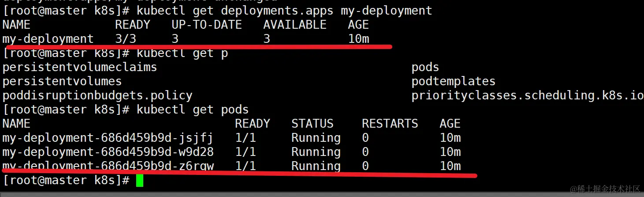The width and height of the screenshot is (644, 197).
Task: Click the UP-TO-DATE column header
Action: point(207,25)
